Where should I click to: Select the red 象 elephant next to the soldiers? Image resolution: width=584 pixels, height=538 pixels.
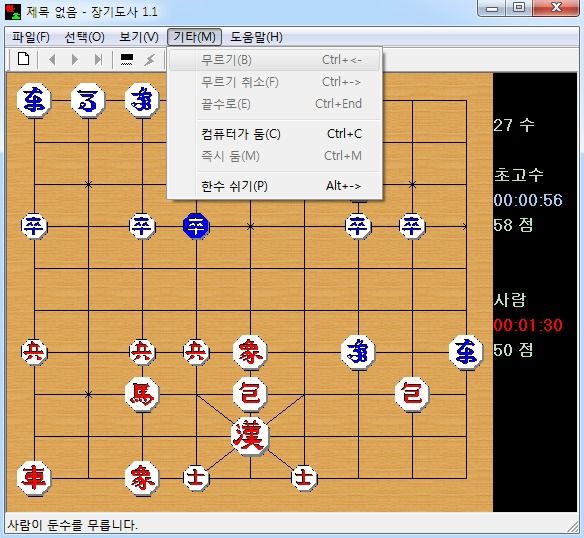tap(250, 352)
